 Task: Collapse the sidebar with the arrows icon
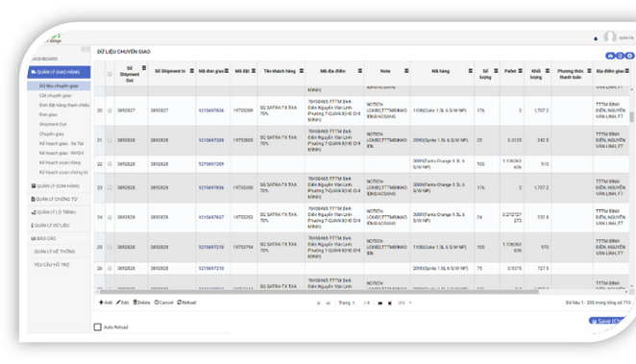pos(86,49)
